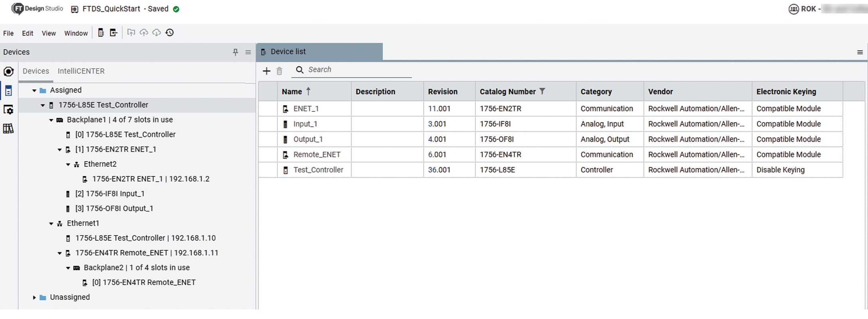Select [0] 1756-L85E Test_Controller in tree

[125, 135]
